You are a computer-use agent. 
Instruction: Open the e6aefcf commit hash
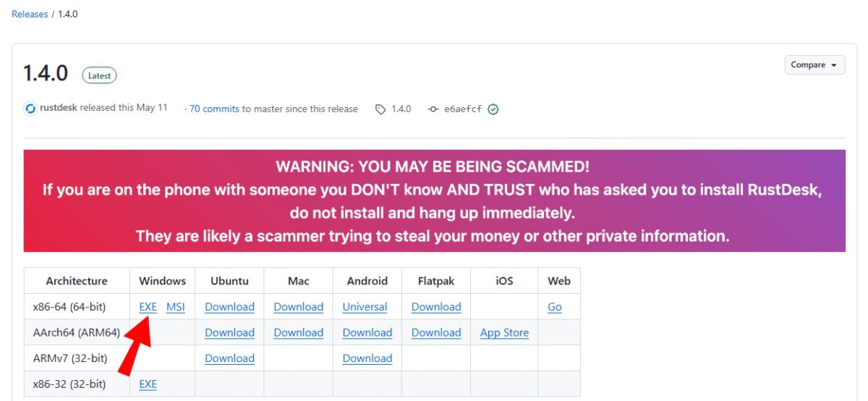(x=463, y=109)
